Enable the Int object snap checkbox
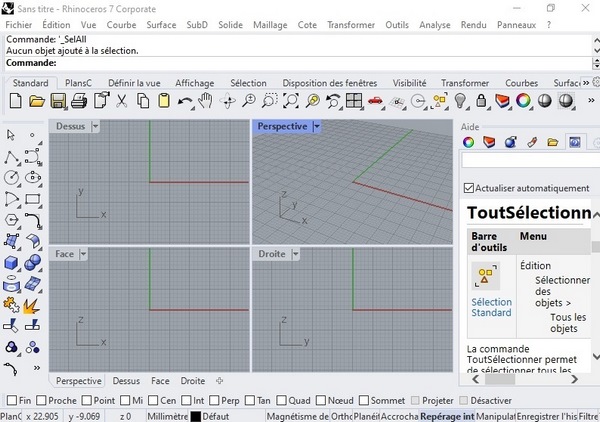The width and height of the screenshot is (600, 422). click(186, 400)
